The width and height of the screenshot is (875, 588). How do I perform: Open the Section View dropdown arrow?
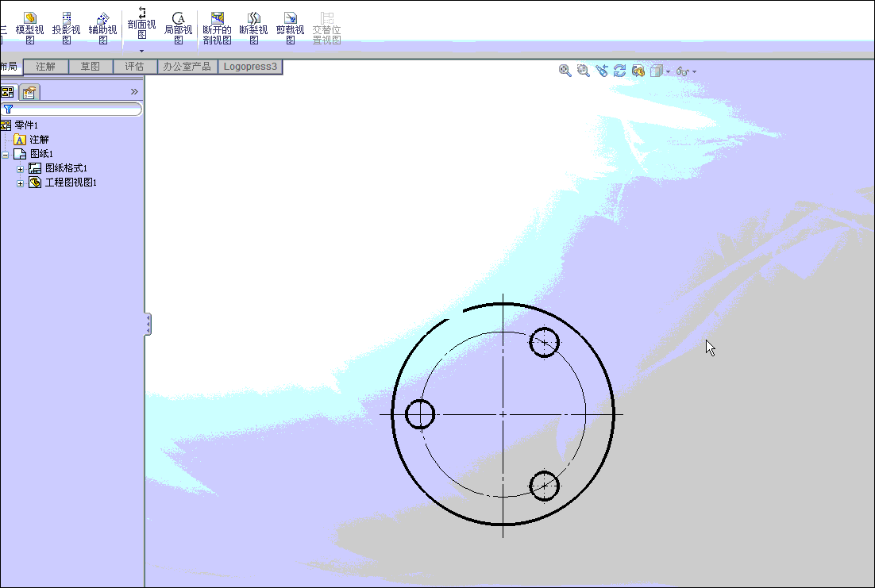coord(142,51)
